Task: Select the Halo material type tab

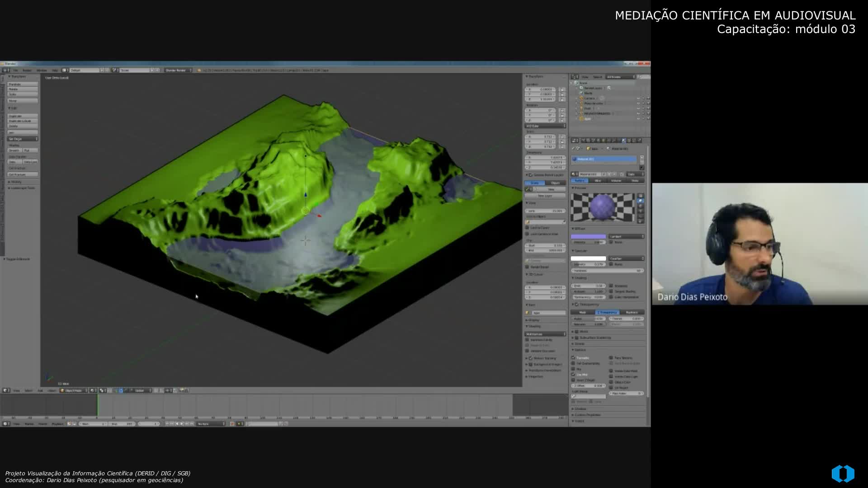Action: 635,181
